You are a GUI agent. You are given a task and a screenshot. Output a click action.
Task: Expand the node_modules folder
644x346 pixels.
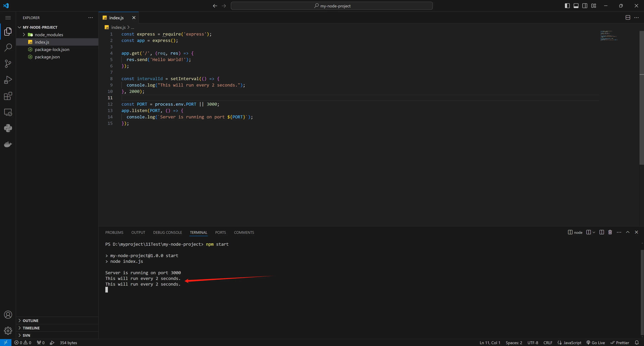pos(24,35)
